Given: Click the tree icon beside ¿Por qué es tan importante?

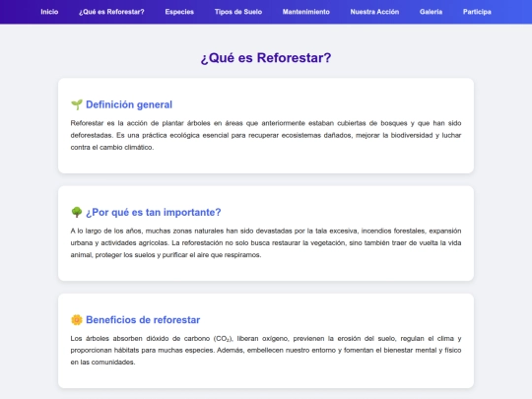Looking at the screenshot, I should coord(77,212).
